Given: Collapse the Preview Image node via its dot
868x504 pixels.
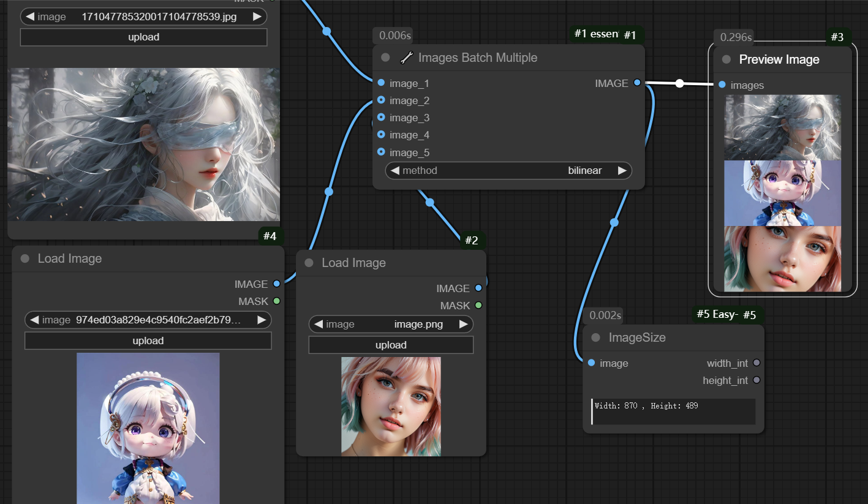Looking at the screenshot, I should click(x=726, y=59).
